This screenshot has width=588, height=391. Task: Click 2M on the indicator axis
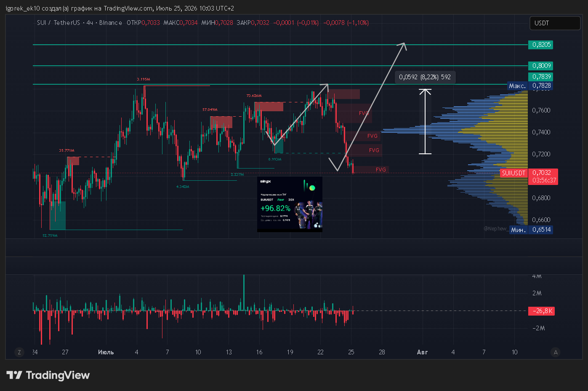pos(537,293)
